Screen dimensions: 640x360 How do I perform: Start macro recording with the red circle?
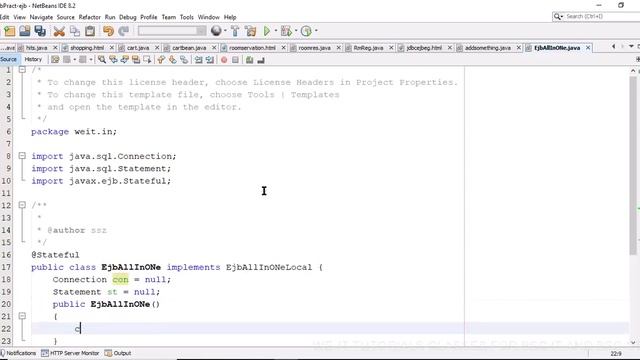tap(224, 60)
